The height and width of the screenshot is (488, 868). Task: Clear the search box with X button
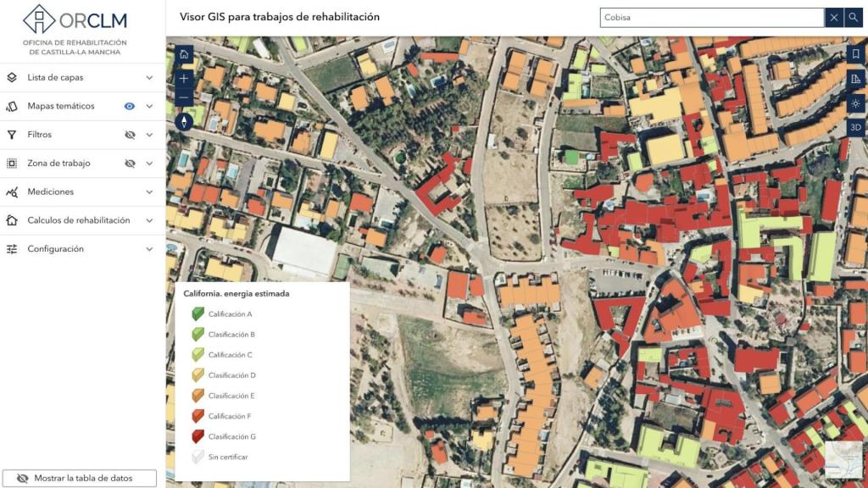[x=834, y=18]
